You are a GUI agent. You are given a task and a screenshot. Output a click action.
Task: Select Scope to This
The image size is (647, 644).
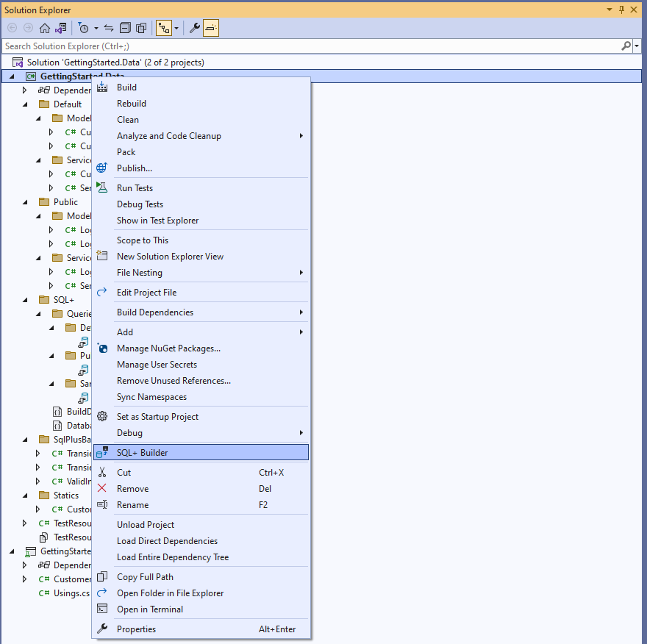click(201, 240)
